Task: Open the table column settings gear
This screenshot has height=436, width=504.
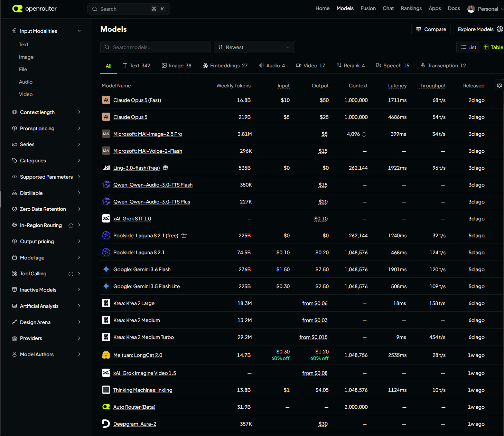Action: (x=500, y=85)
